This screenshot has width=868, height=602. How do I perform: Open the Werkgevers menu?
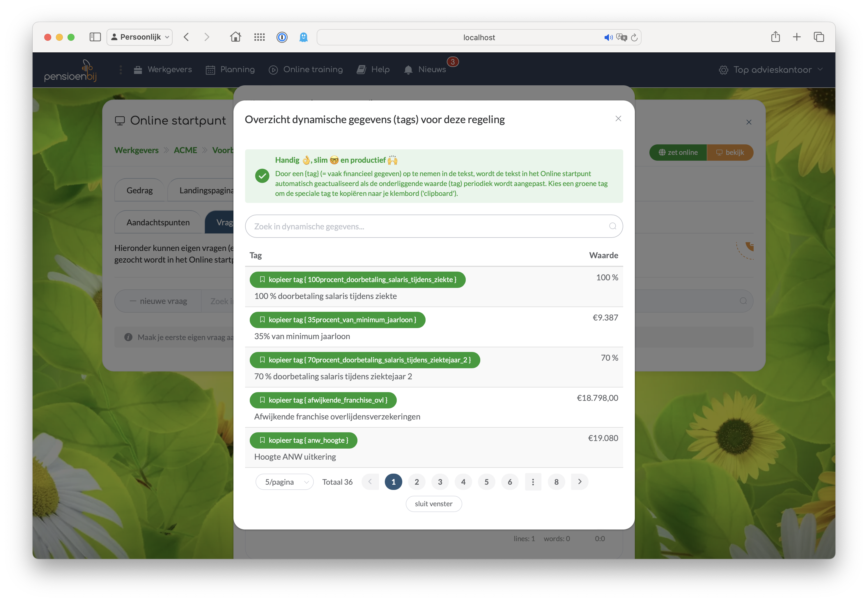162,69
